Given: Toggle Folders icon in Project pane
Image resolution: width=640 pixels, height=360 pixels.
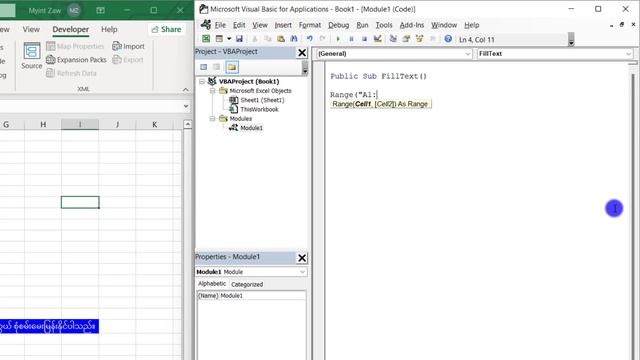Looking at the screenshot, I should click(x=232, y=67).
